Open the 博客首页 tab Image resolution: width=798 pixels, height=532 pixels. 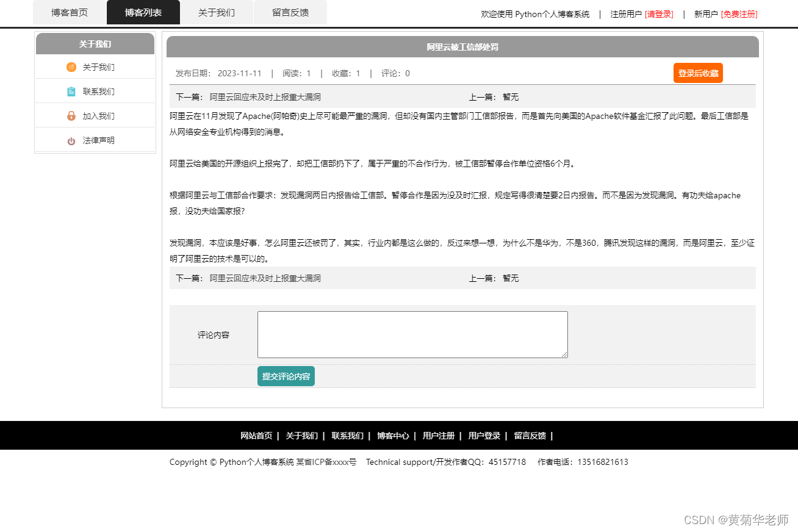click(70, 12)
